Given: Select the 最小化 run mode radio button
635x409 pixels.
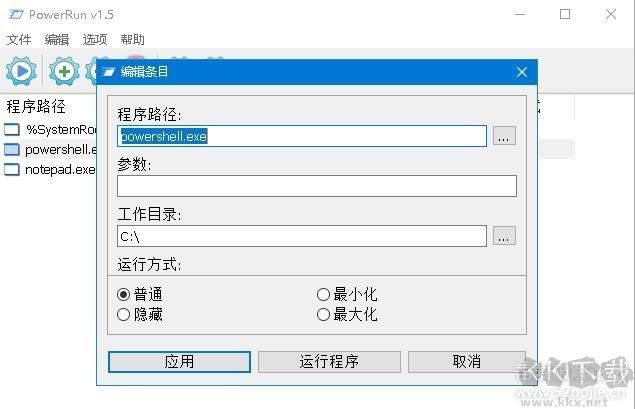Looking at the screenshot, I should (323, 294).
